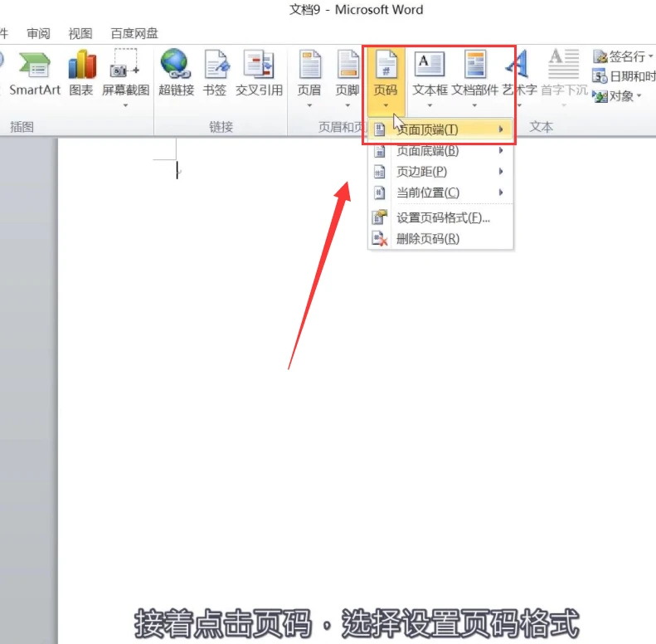Viewport: 656px width, 644px height.
Task: Insert 日期和时间 date and time
Action: [624, 76]
